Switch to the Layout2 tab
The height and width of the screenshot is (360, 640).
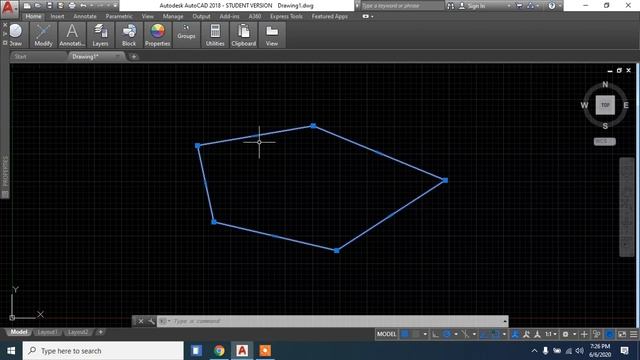click(78, 332)
